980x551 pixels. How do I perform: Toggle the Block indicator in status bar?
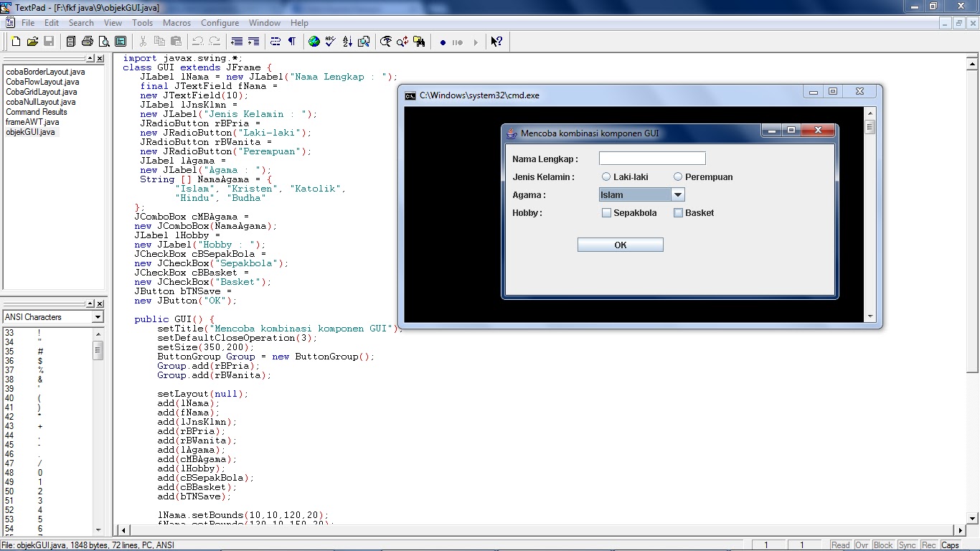pos(883,545)
